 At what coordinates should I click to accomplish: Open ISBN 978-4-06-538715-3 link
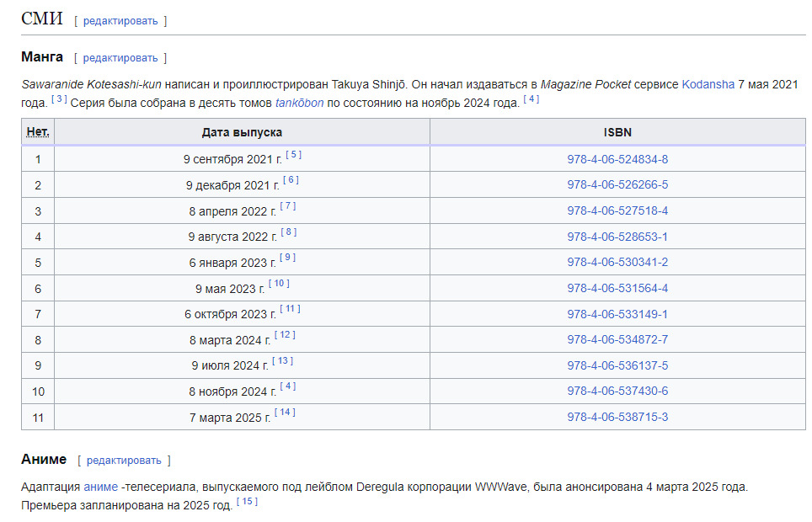pyautogui.click(x=617, y=417)
